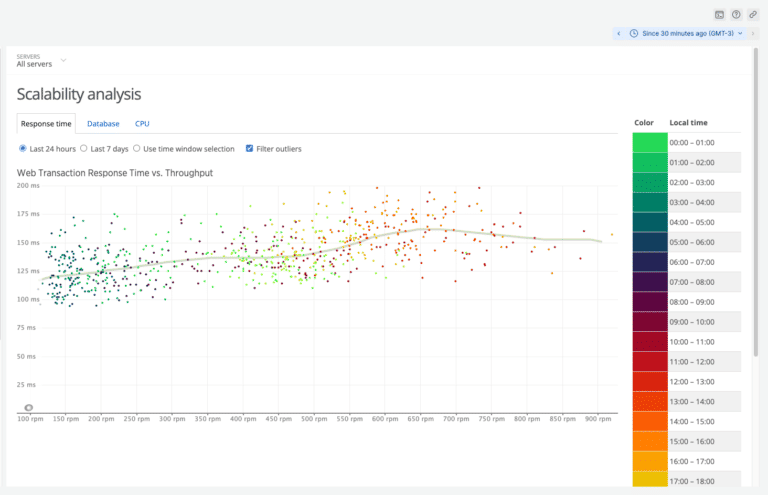Click the 08:00 – 09:00 color swatch
The image size is (768, 495).
650,302
